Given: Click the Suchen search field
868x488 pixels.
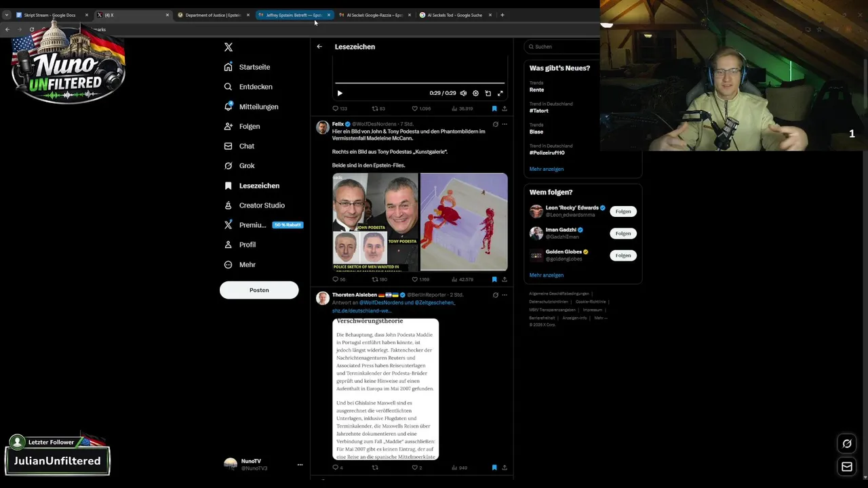Looking at the screenshot, I should [x=563, y=47].
